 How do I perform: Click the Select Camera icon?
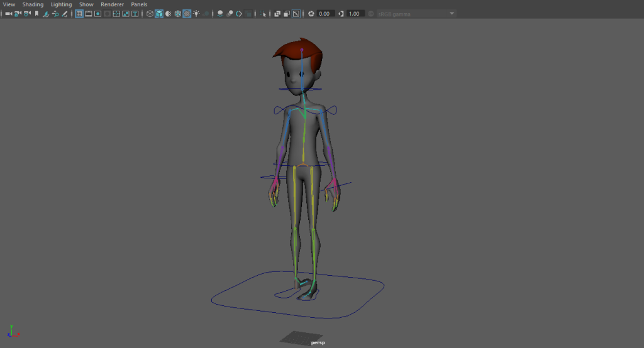pyautogui.click(x=8, y=13)
